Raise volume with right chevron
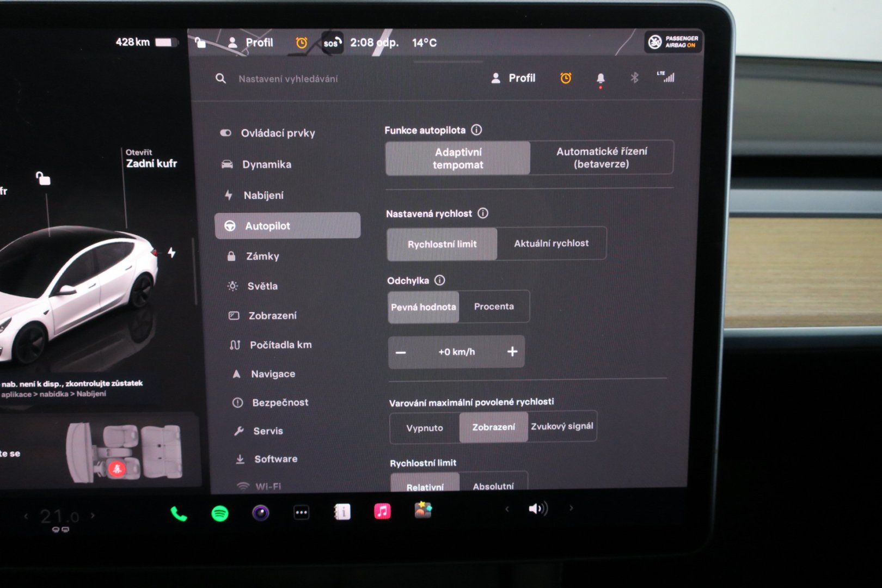The height and width of the screenshot is (588, 882). pyautogui.click(x=571, y=508)
